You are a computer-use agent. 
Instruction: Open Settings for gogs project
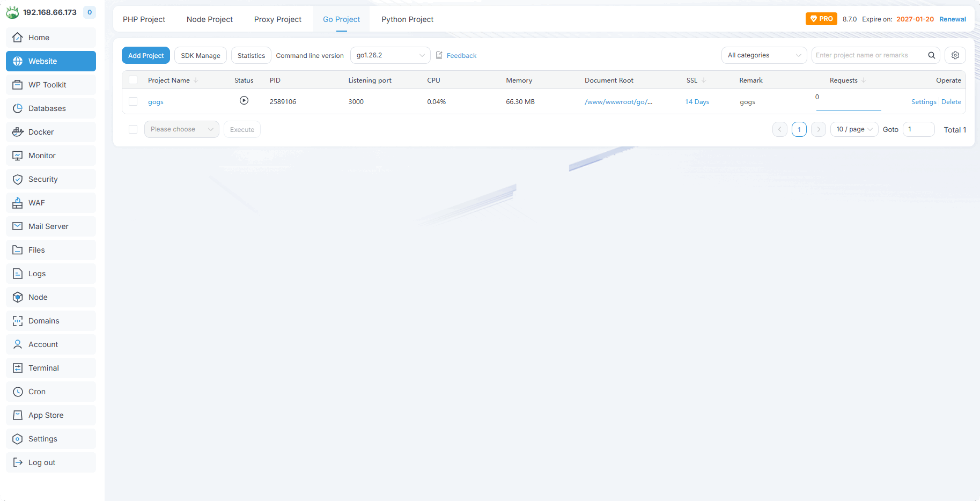(x=924, y=102)
